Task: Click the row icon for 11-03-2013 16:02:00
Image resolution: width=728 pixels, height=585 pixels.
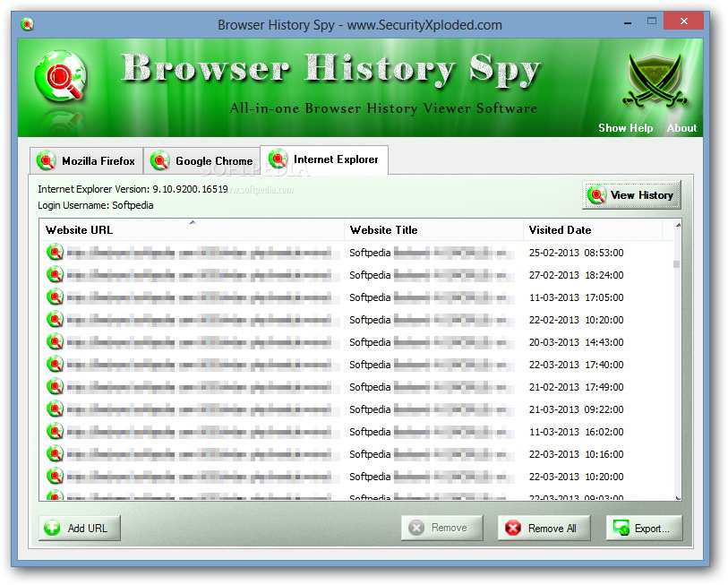Action: click(x=55, y=431)
